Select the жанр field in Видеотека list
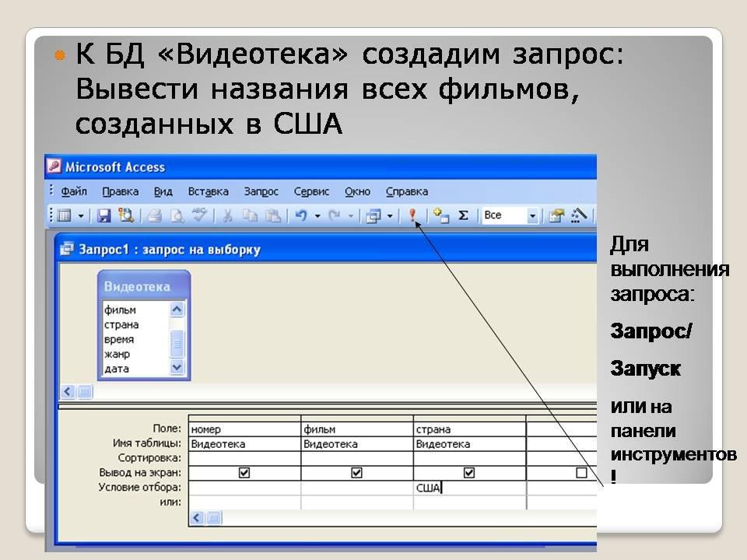The height and width of the screenshot is (560, 747). coord(117,354)
